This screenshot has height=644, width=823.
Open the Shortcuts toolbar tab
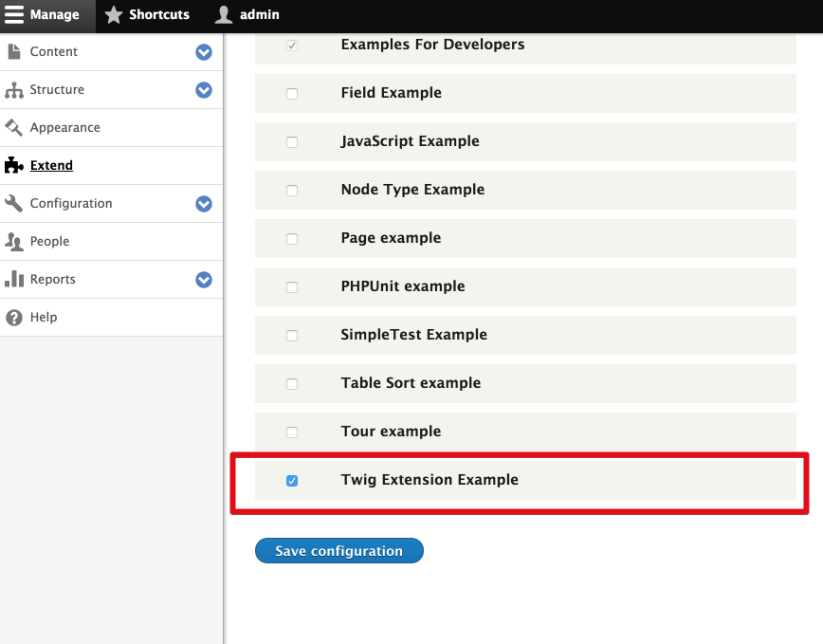point(147,15)
